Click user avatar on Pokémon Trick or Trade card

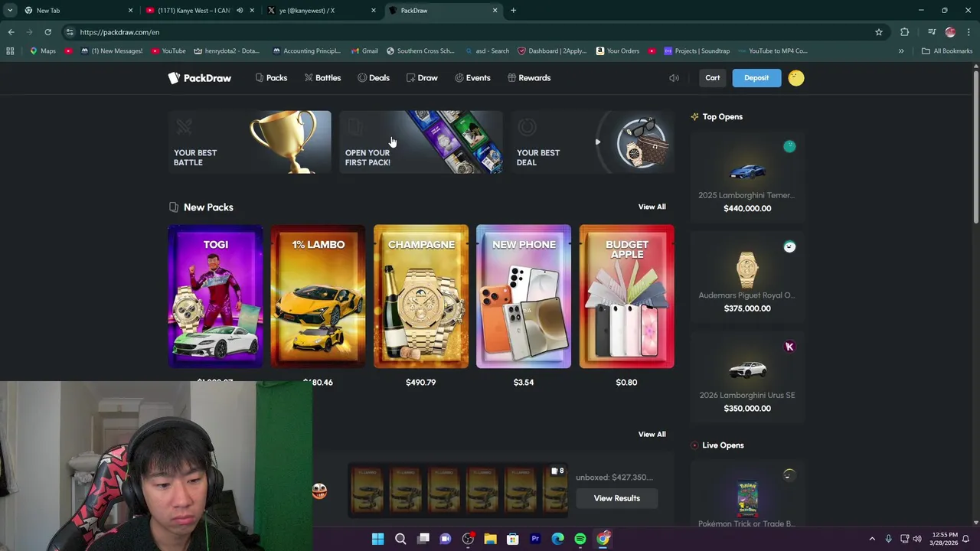pos(789,475)
